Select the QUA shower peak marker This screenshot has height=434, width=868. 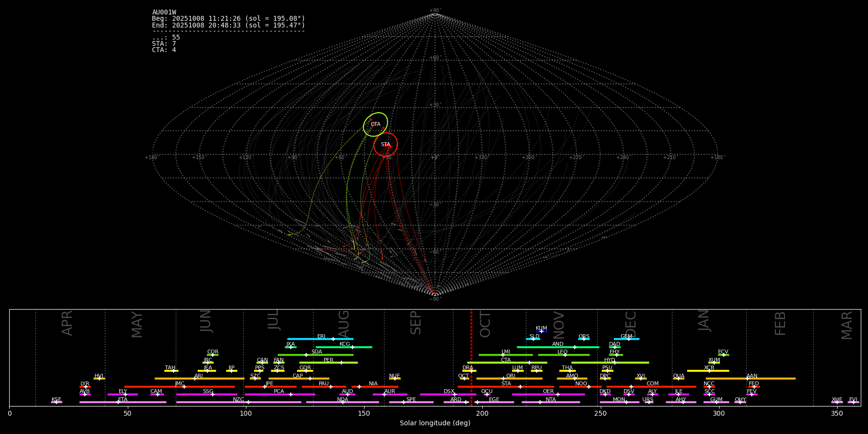(x=678, y=379)
